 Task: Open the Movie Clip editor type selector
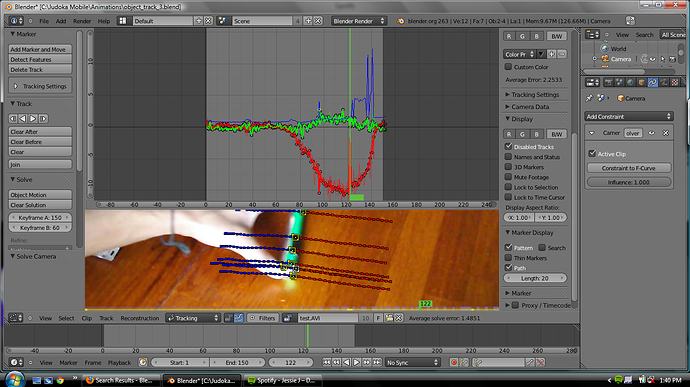coord(16,318)
